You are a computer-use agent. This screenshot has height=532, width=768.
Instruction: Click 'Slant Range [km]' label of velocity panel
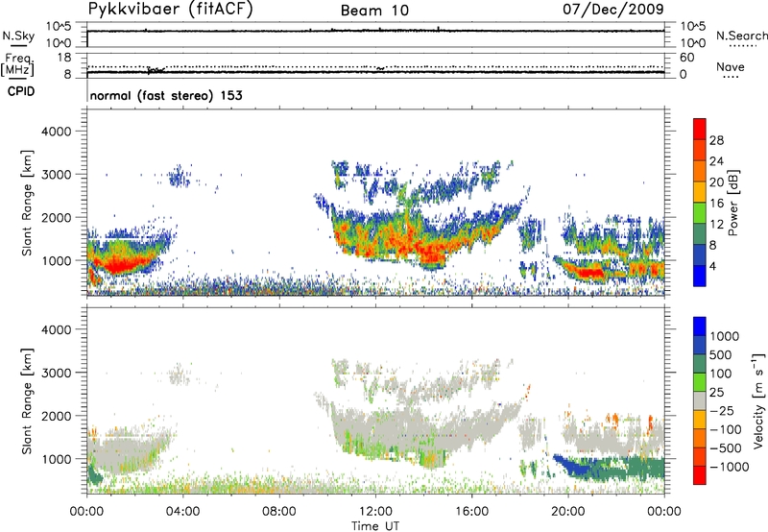(27, 400)
